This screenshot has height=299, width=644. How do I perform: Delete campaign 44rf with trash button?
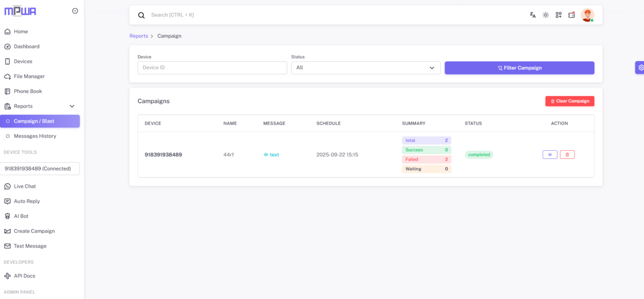click(567, 155)
